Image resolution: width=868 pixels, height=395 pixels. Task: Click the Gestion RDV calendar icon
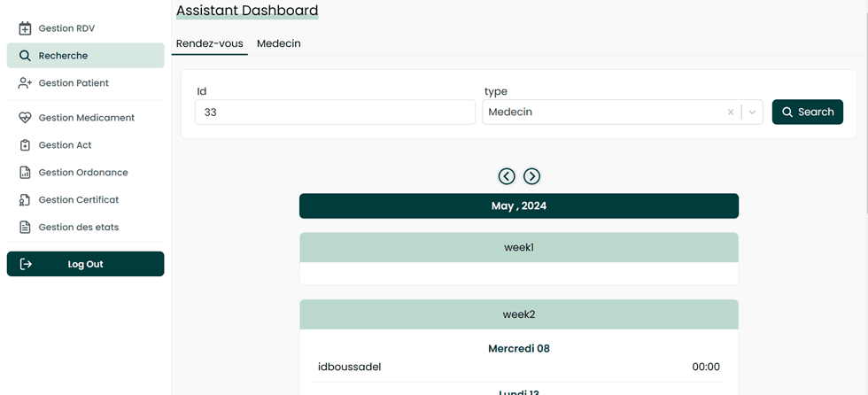25,28
